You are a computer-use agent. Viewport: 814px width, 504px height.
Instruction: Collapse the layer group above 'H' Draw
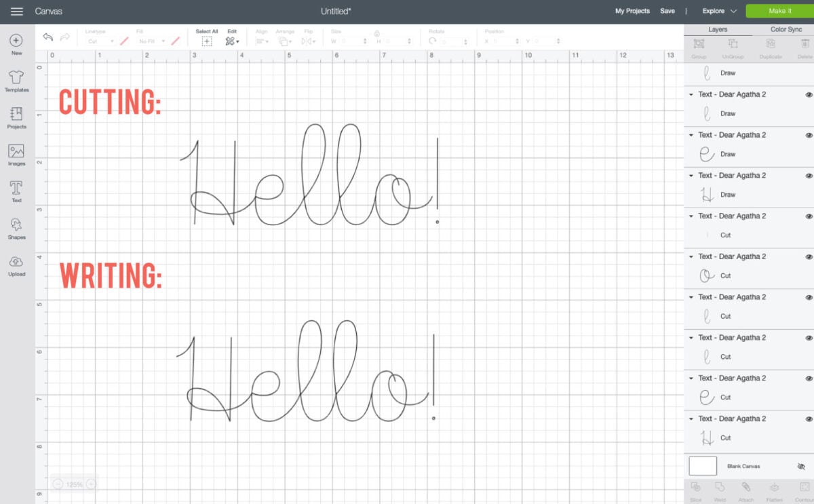coord(691,176)
